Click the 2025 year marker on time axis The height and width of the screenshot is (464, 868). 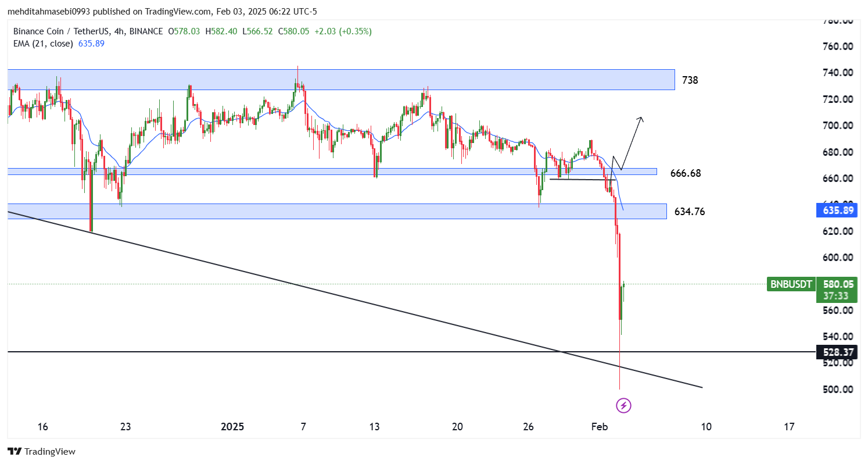(232, 427)
